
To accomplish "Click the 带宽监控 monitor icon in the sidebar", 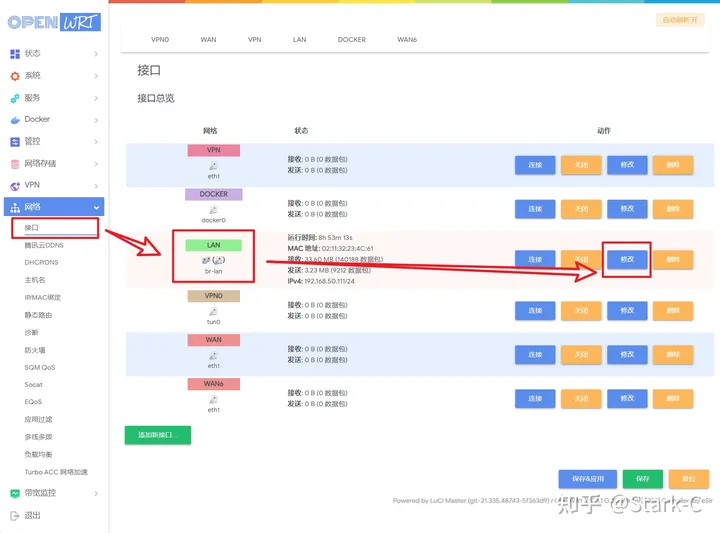I will point(15,493).
